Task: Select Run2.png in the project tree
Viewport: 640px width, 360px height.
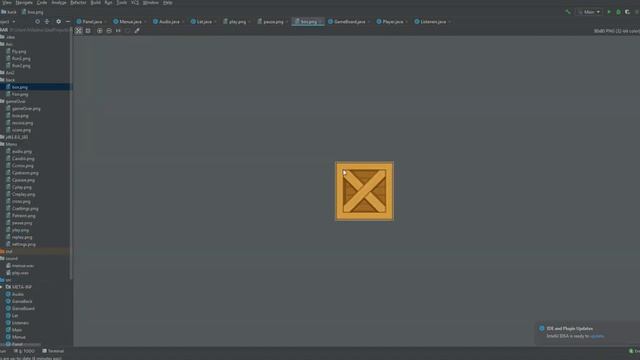Action: pos(21,66)
